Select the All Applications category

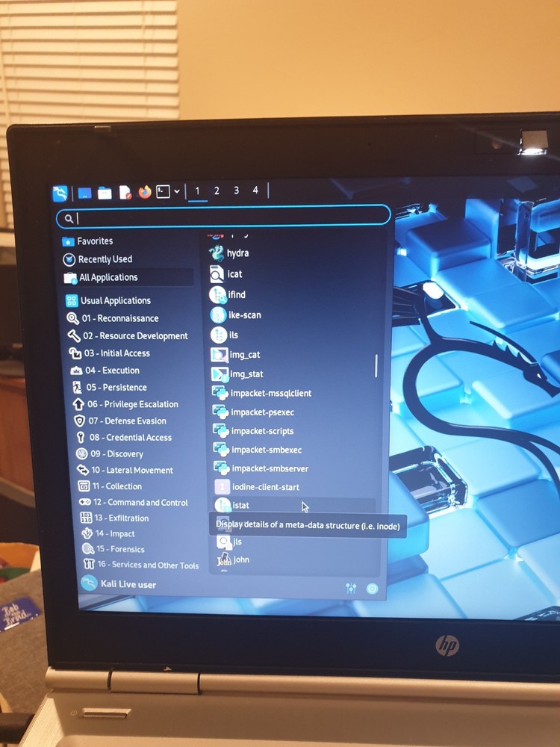(128, 277)
